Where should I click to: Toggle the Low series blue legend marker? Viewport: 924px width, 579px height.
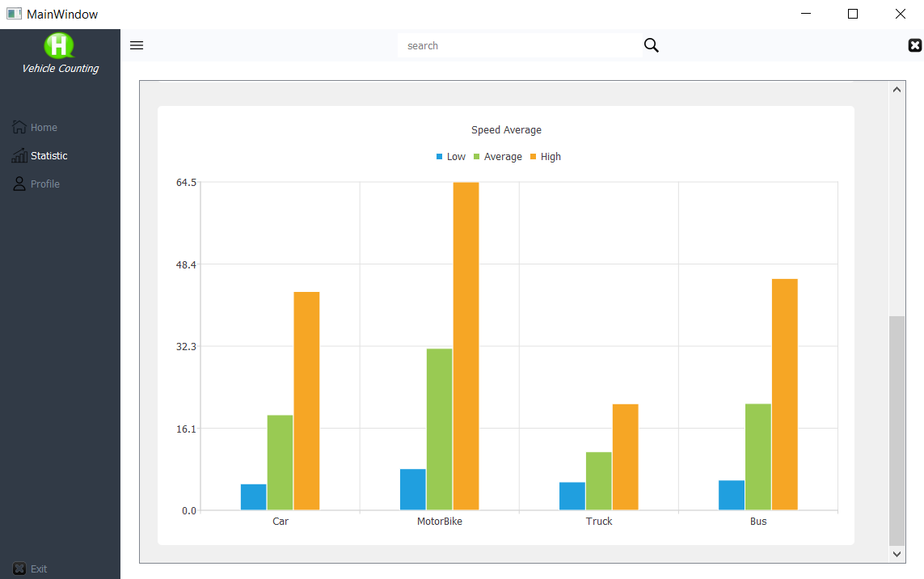point(439,156)
